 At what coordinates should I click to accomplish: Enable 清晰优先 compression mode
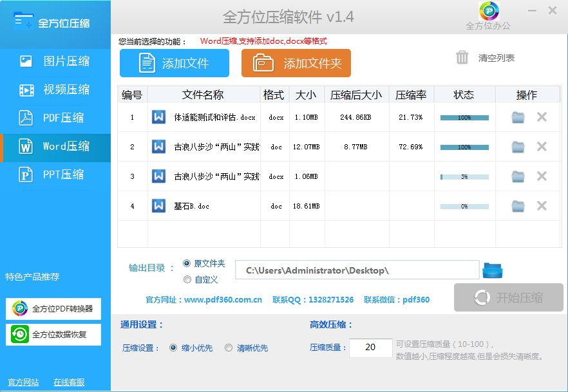click(228, 347)
